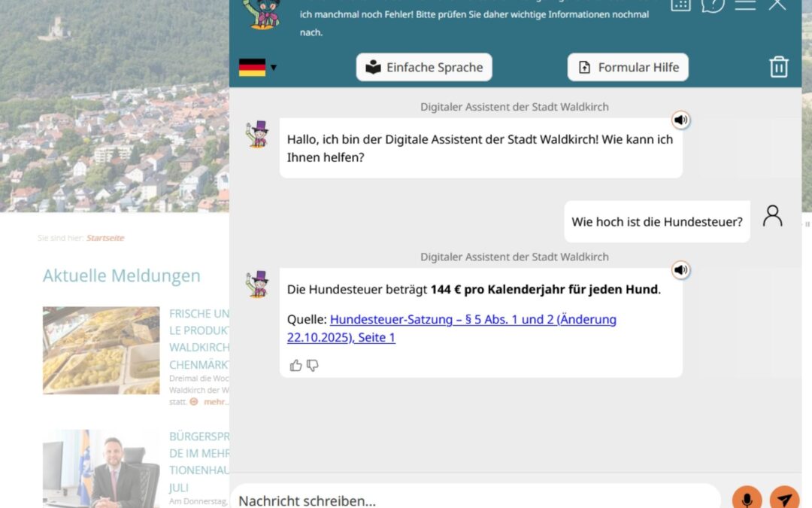Open the help speech bubble icon

[713, 5]
